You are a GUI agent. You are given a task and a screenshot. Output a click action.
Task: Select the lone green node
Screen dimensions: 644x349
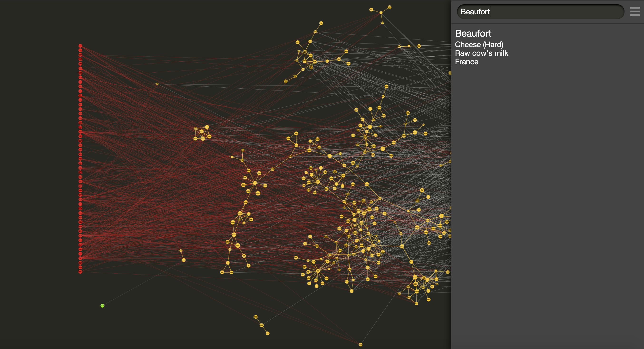pos(102,306)
